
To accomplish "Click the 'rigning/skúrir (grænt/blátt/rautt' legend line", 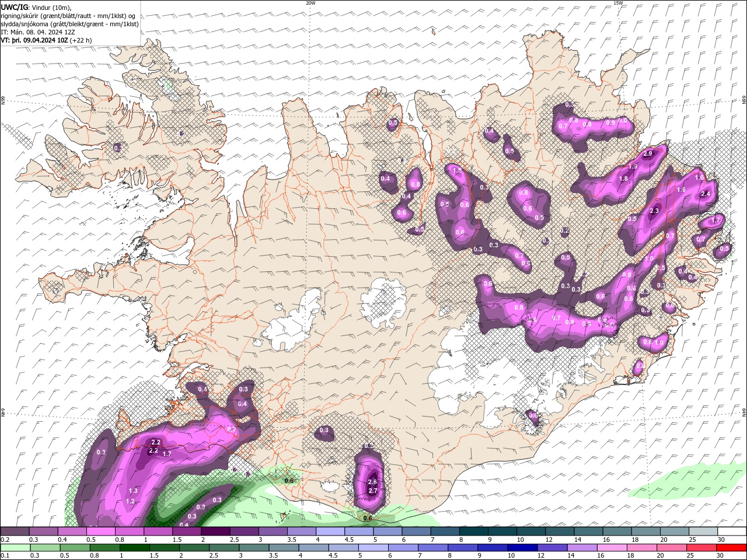I will (x=68, y=16).
